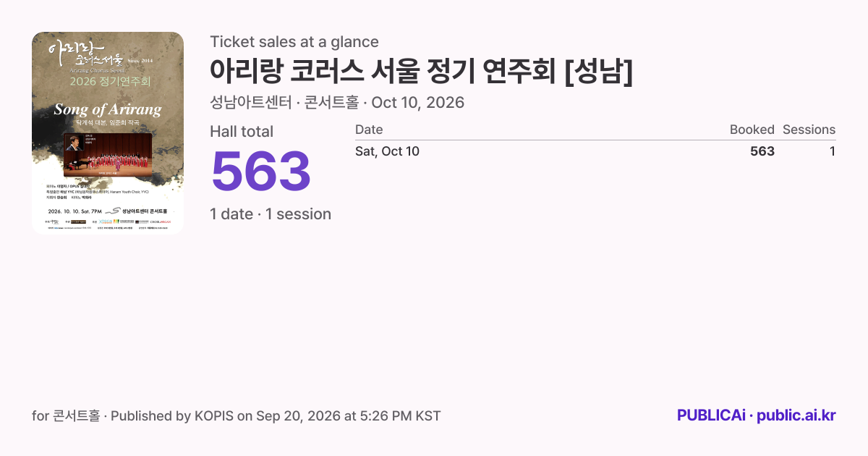
Task: Click the 1 date · 1 session summary
Action: click(271, 214)
